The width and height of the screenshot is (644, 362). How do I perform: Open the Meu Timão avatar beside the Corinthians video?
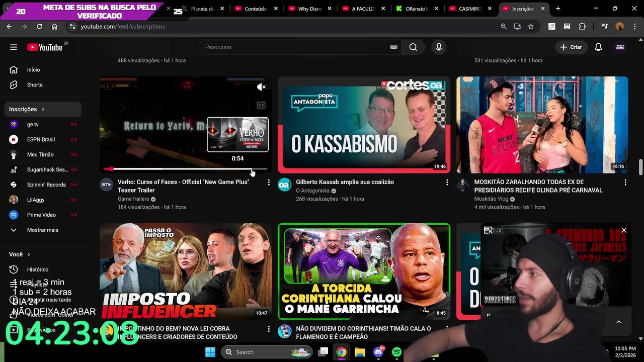[285, 331]
